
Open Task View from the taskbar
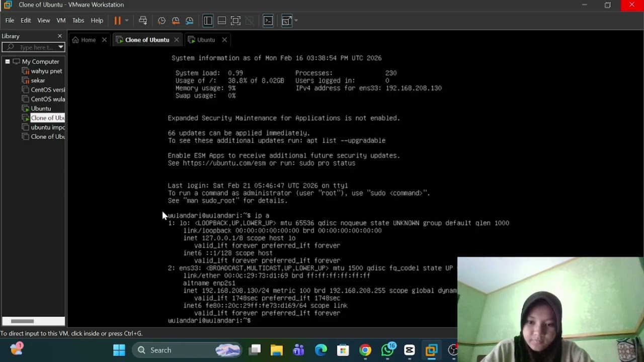tap(255, 350)
